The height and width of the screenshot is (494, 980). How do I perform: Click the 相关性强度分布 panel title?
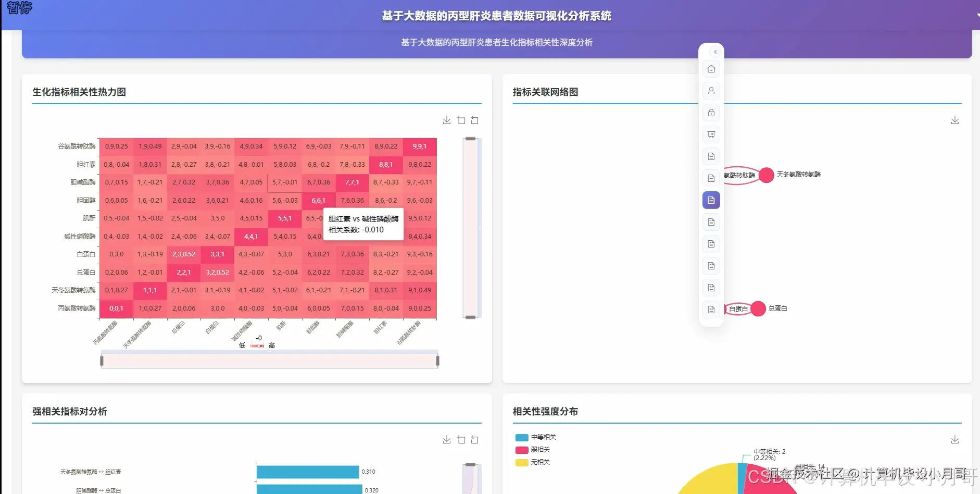(545, 412)
